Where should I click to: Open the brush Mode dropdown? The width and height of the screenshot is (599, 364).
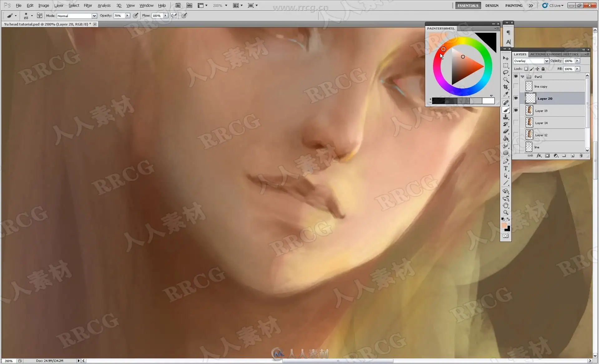tap(94, 16)
